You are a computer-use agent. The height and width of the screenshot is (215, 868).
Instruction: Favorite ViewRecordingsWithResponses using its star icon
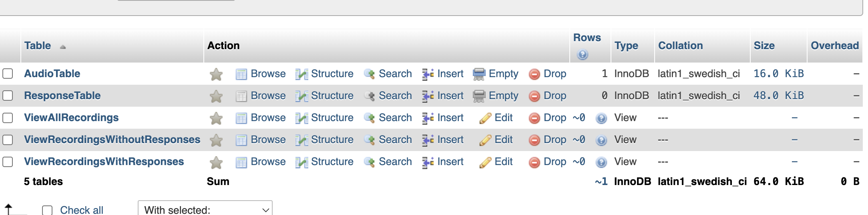[x=216, y=162]
